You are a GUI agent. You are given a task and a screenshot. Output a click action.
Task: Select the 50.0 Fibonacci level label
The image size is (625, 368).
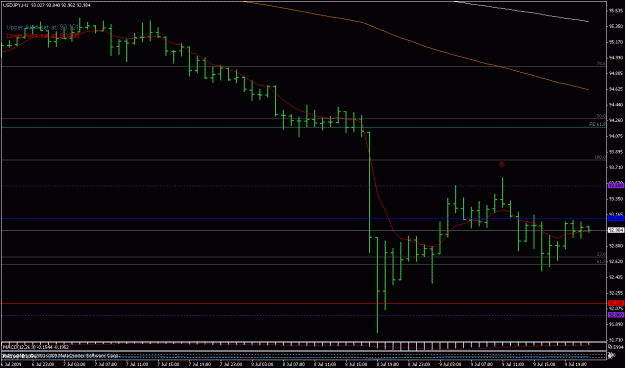(x=601, y=116)
